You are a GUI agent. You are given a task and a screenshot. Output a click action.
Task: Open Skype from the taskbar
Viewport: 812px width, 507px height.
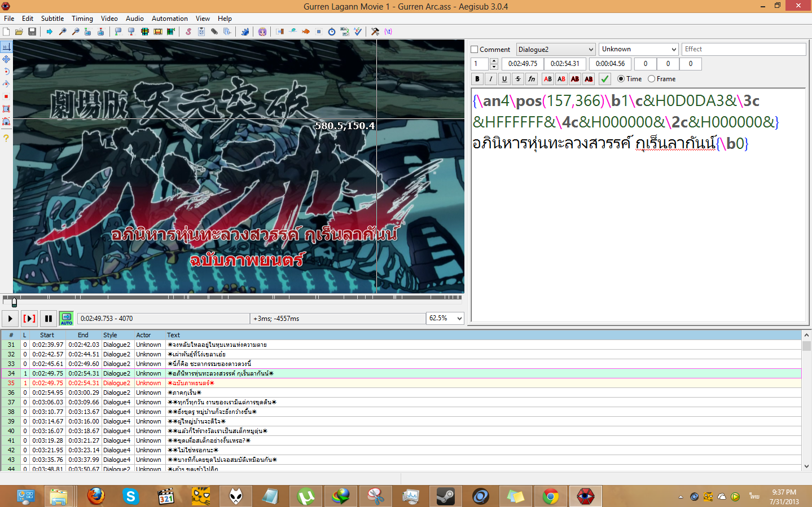[131, 496]
